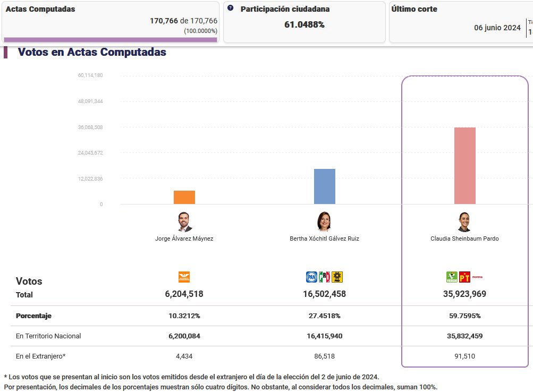533x392 pixels.
Task: Click the PRI party logo
Action: (324, 277)
